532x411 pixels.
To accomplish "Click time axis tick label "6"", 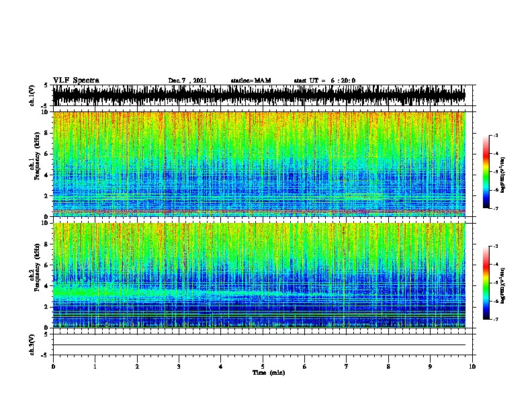I will click(x=305, y=367).
